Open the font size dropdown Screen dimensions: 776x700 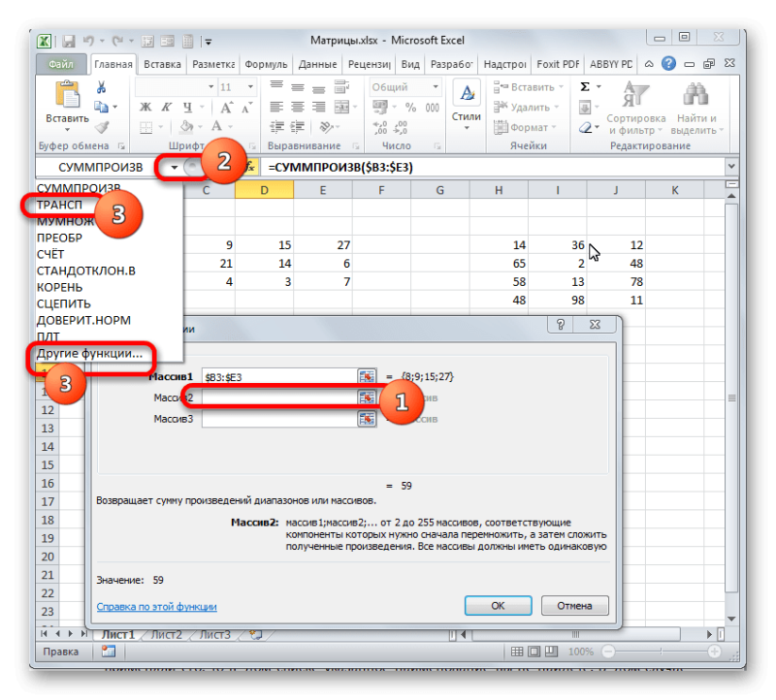(x=251, y=87)
